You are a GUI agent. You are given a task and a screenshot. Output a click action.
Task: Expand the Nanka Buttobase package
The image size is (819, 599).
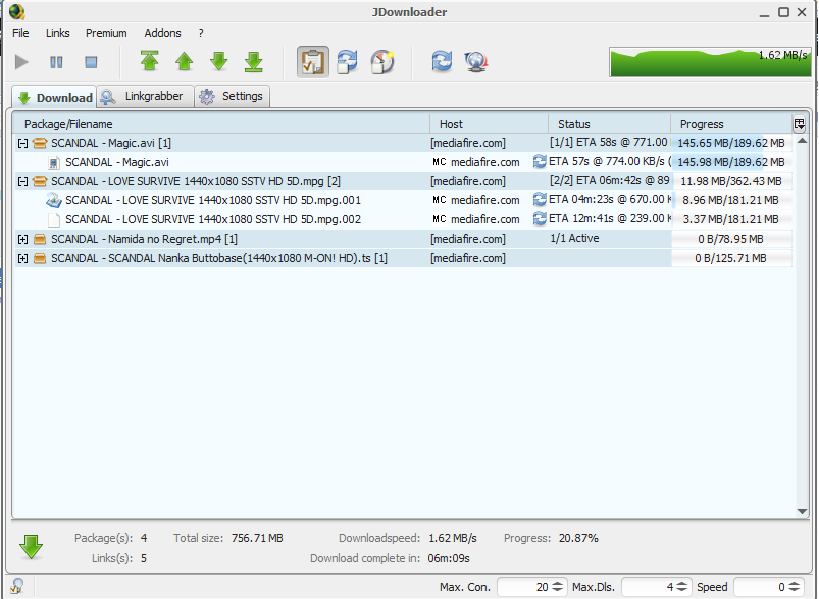point(22,258)
